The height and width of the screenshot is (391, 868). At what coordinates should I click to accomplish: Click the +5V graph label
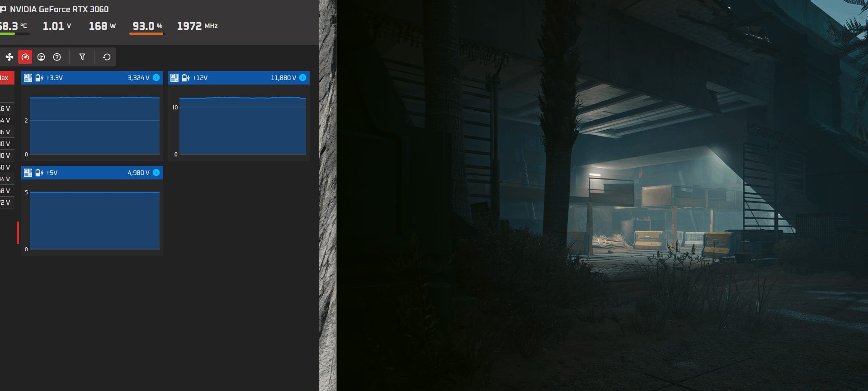52,173
